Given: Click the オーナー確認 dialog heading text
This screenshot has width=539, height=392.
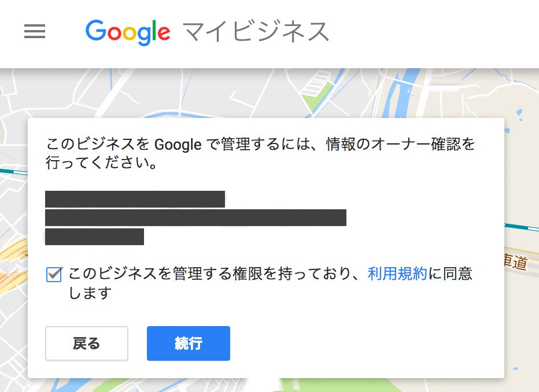Looking at the screenshot, I should point(260,153).
